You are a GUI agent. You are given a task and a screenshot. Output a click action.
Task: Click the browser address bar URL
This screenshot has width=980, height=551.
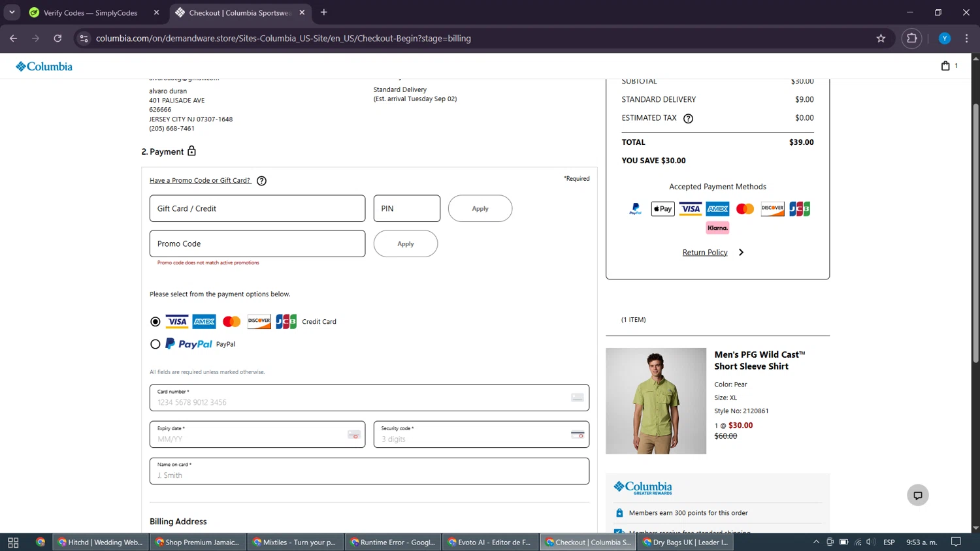pyautogui.click(x=284, y=39)
